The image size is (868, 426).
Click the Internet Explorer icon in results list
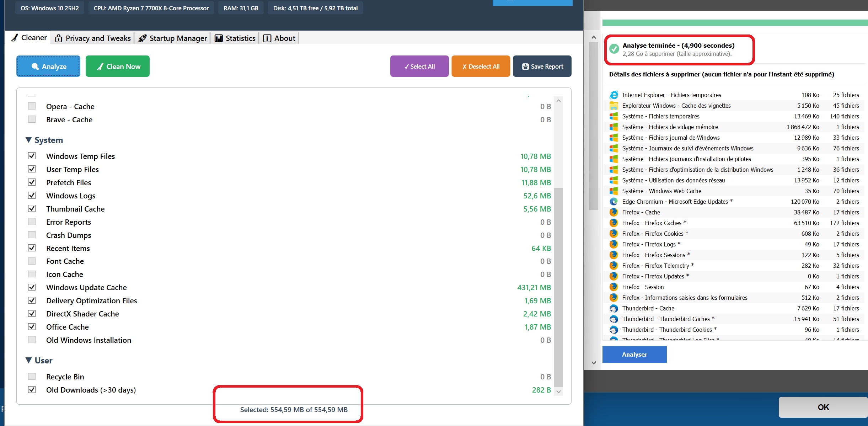point(614,95)
